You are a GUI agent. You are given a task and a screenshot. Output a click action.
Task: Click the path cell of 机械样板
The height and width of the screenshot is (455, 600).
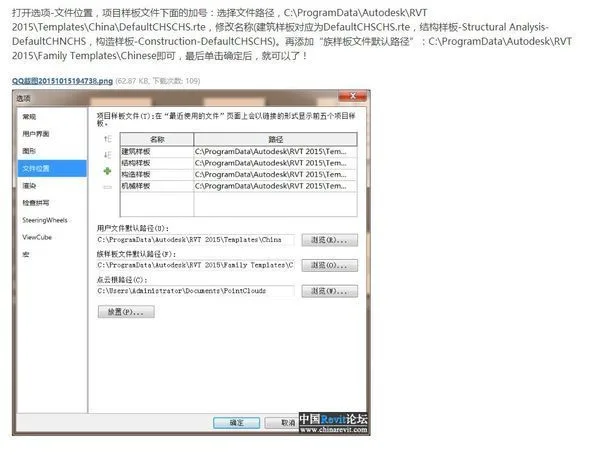pyautogui.click(x=276, y=186)
